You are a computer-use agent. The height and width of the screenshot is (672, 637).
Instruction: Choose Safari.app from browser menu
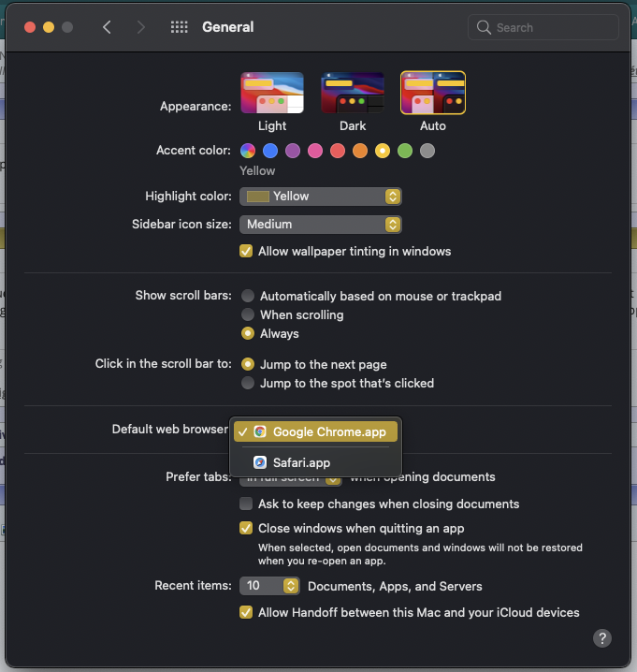(301, 462)
